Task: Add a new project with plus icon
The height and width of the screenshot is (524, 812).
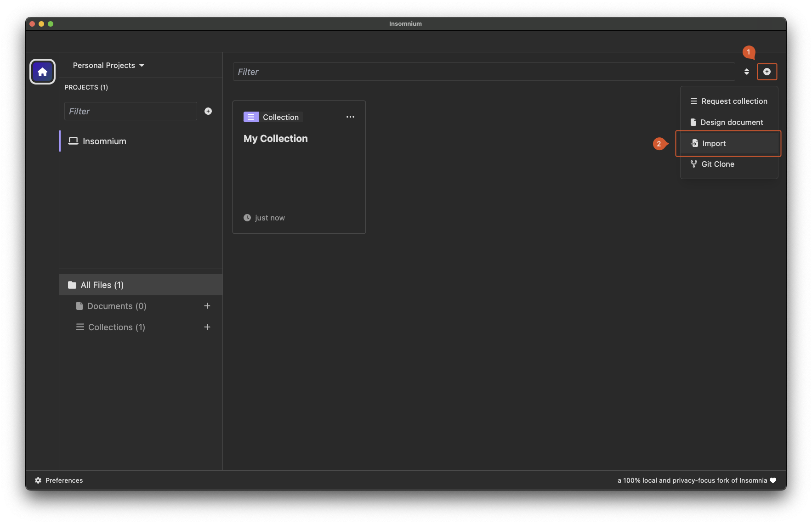Action: point(208,111)
